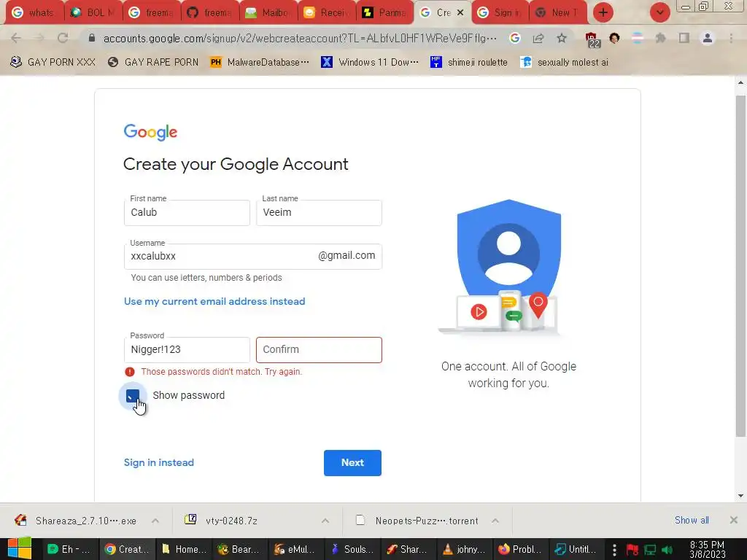Click the browser forward arrow
Viewport: 747px width, 560px height.
pos(39,38)
